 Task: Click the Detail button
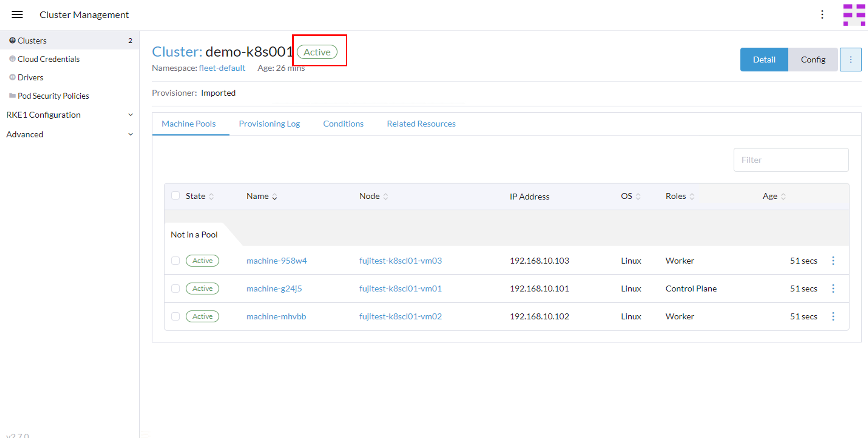[764, 60]
